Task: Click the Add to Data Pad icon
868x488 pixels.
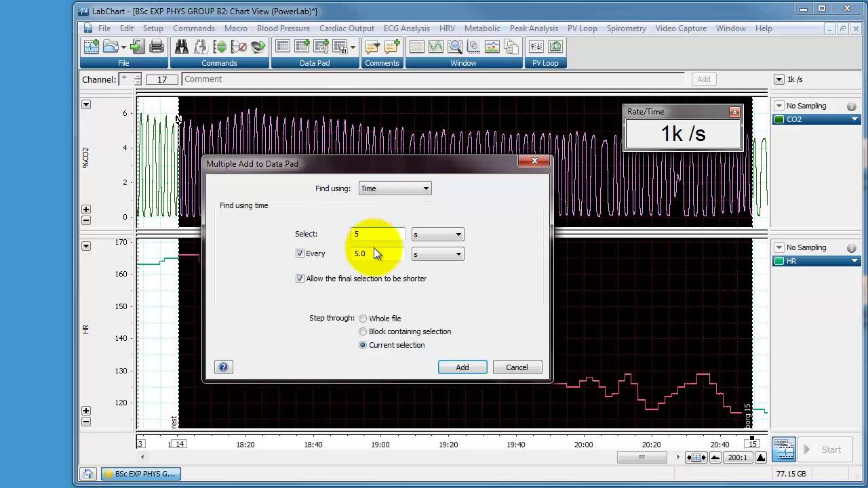Action: (x=302, y=47)
